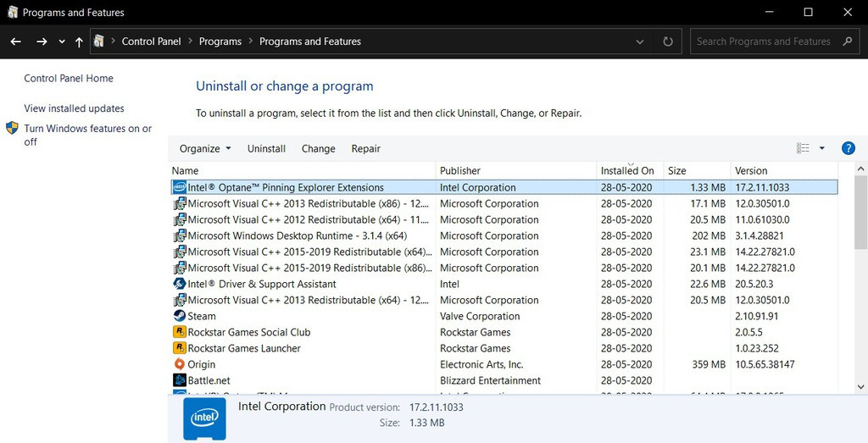Click Uninstall in the toolbar

coord(266,148)
